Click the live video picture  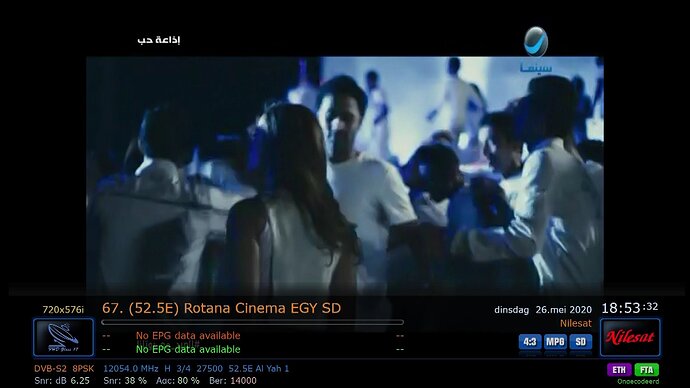[345, 175]
